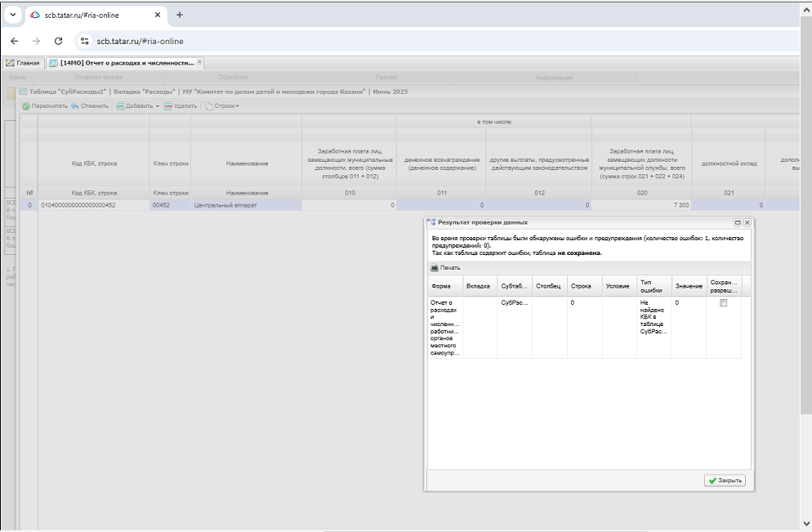Reload the page with refresh icon
This screenshot has height=532, width=812.
(x=59, y=42)
